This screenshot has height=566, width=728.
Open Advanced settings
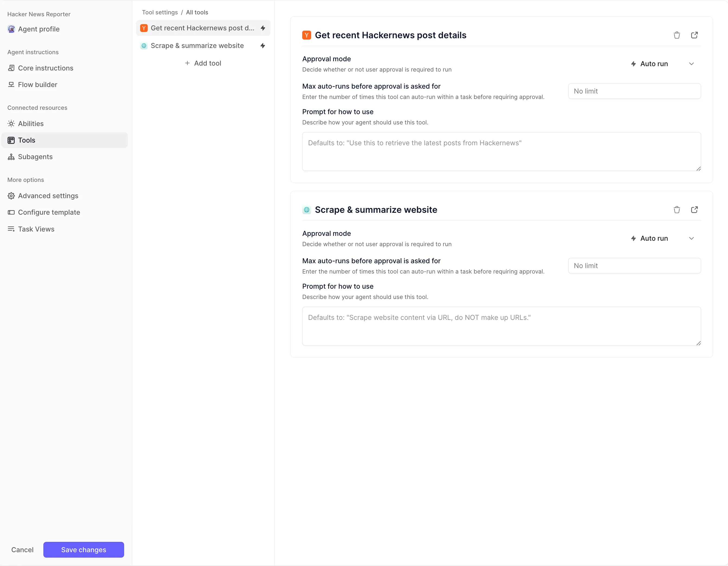(x=48, y=196)
